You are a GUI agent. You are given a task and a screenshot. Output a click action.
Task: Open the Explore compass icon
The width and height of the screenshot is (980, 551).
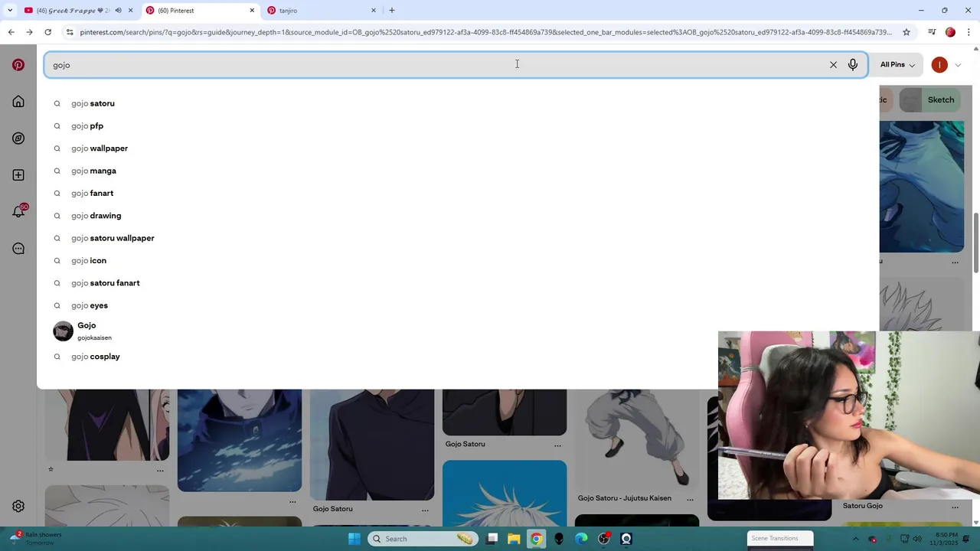point(18,139)
